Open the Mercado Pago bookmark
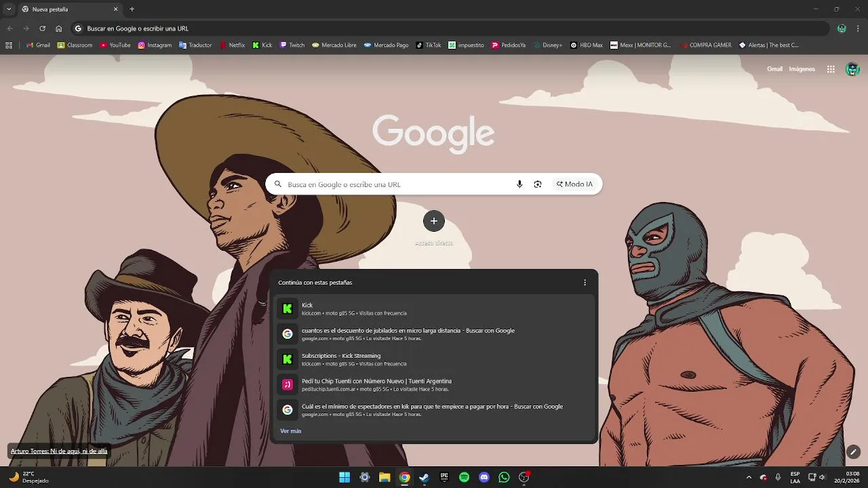This screenshot has width=868, height=488. tap(387, 45)
